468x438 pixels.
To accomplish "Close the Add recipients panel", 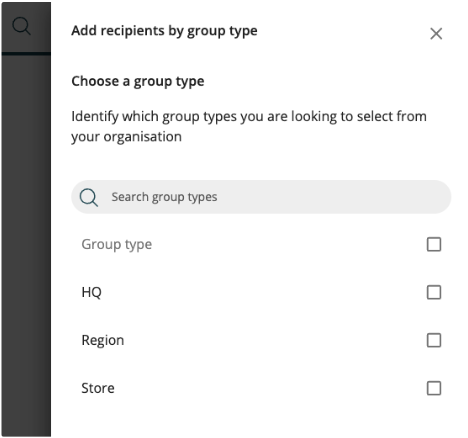I will [436, 34].
